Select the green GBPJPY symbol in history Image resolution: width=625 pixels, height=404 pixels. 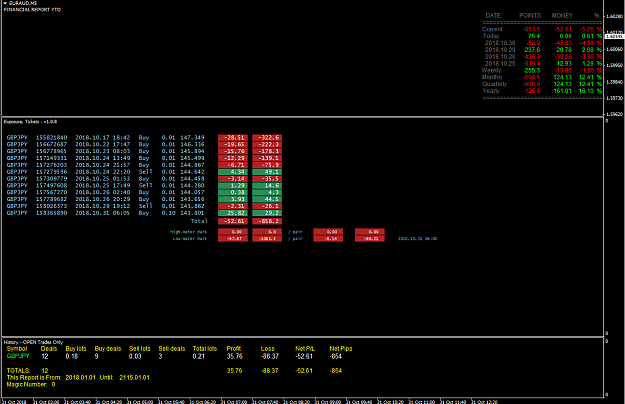18,356
